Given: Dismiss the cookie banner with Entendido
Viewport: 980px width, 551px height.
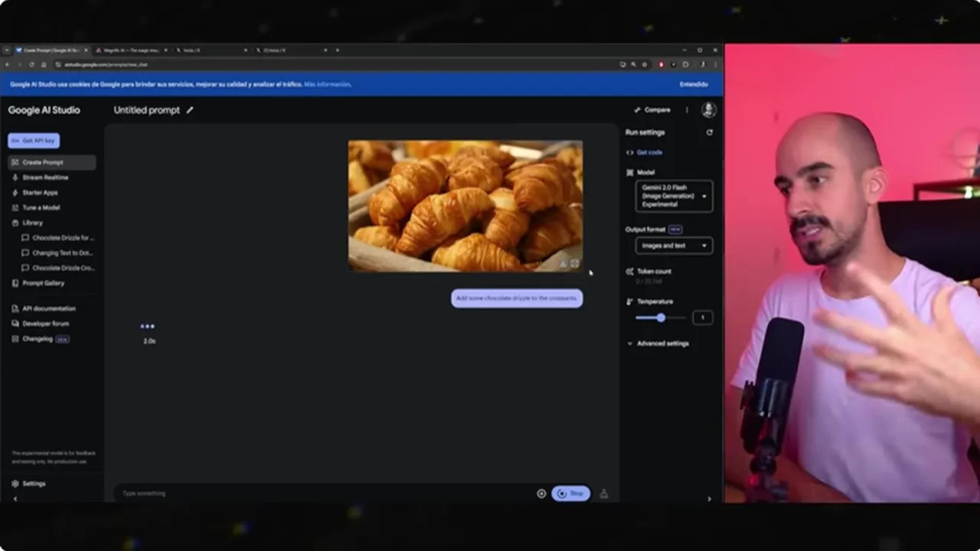Looking at the screenshot, I should pyautogui.click(x=694, y=84).
